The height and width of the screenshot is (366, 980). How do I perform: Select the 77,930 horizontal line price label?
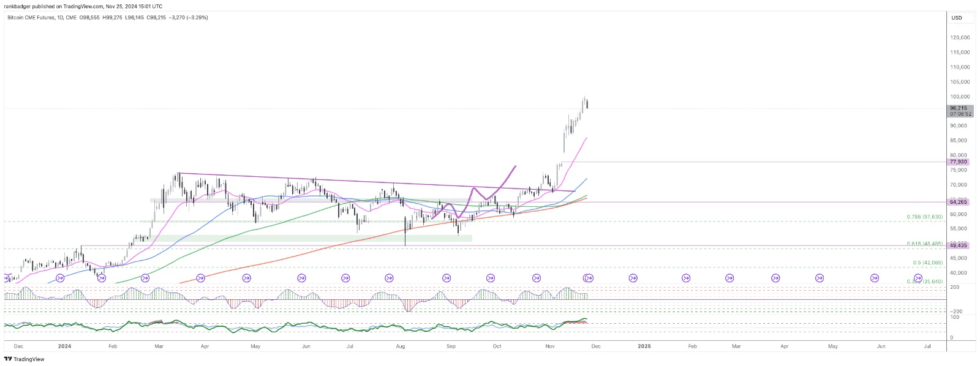click(x=959, y=162)
